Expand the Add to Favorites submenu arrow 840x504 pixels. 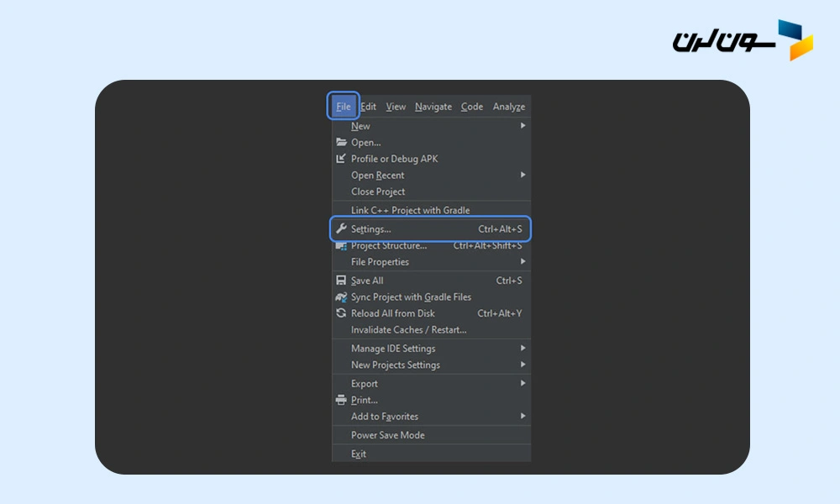tap(522, 416)
